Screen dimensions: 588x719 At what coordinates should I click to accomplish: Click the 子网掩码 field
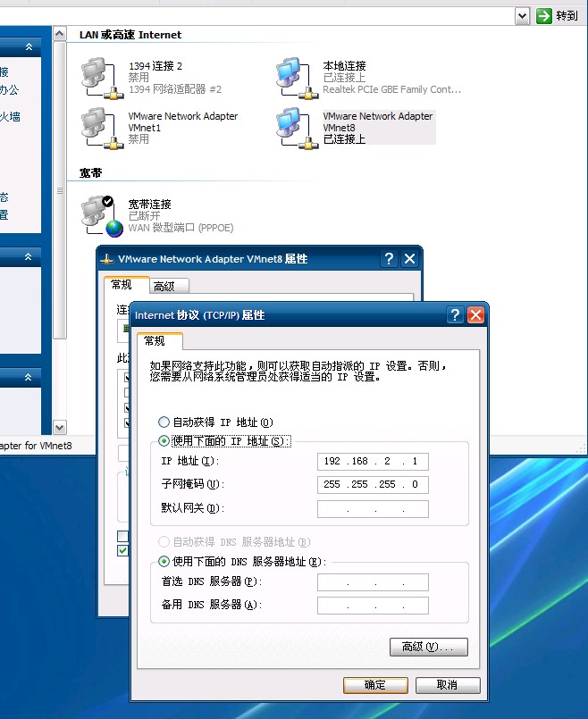pos(373,485)
